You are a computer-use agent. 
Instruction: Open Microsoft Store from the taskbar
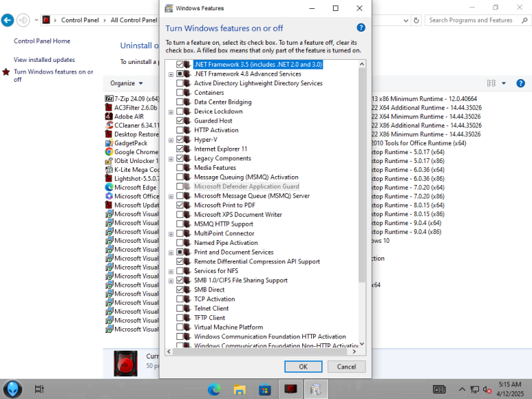265,389
